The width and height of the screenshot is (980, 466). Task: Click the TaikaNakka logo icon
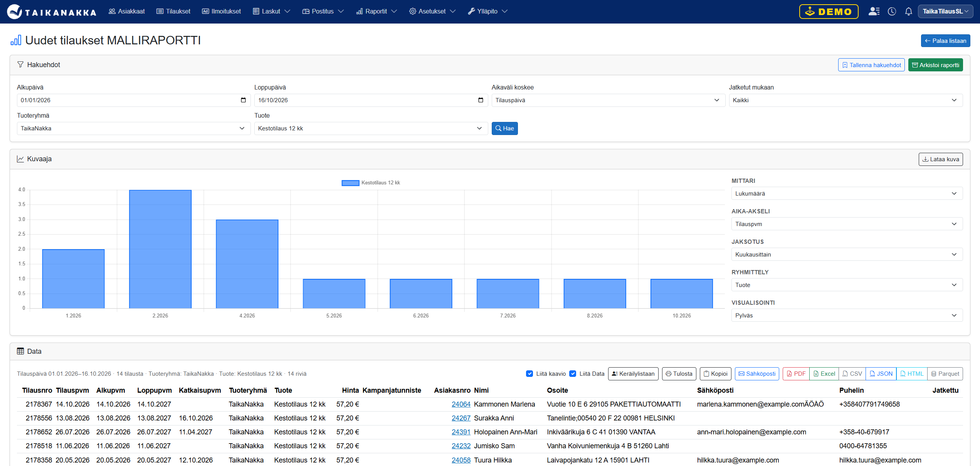tap(15, 12)
